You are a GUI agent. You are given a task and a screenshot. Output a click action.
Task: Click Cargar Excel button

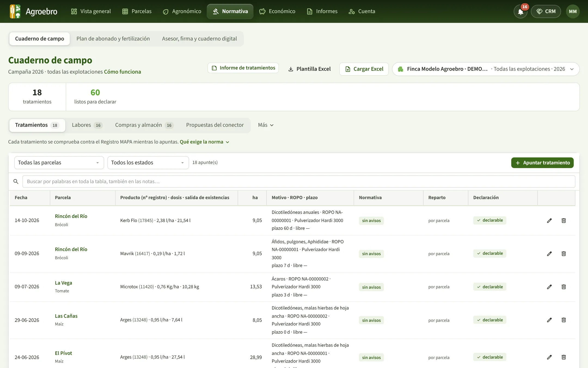(x=364, y=69)
